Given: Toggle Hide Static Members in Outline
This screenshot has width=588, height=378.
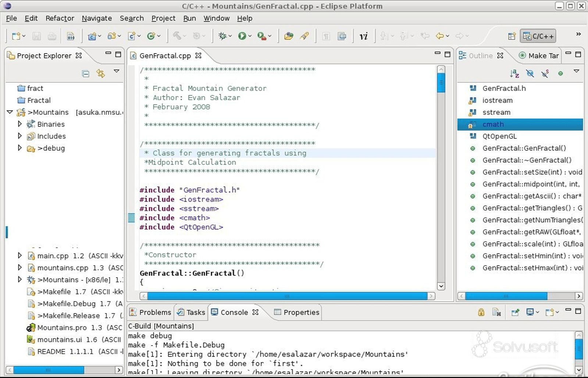Looking at the screenshot, I should (x=545, y=74).
